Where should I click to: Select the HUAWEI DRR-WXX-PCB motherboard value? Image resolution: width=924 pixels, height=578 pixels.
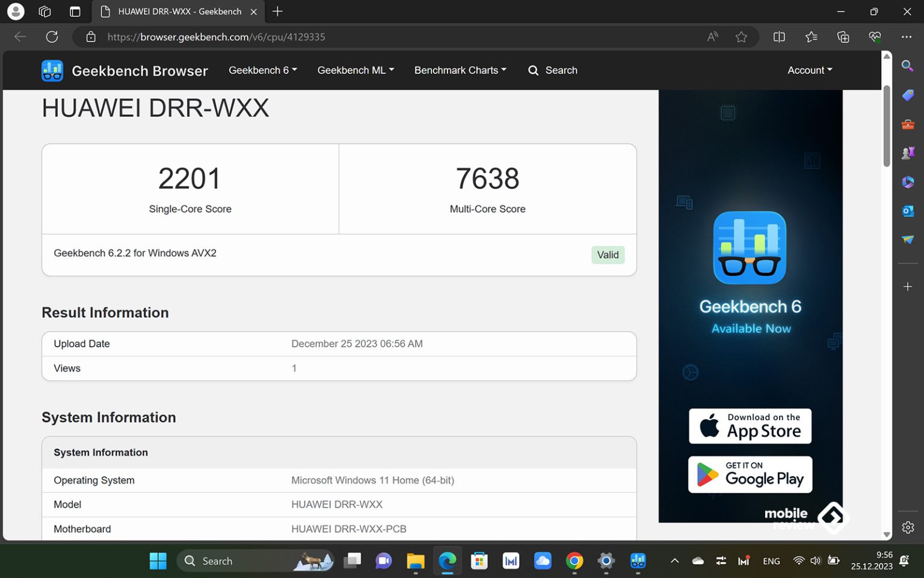tap(349, 529)
